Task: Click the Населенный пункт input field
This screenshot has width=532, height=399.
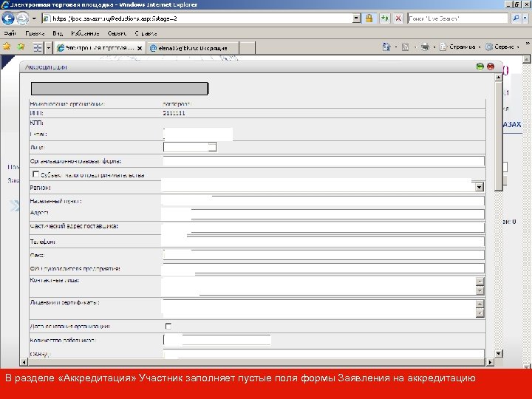Action: pos(323,200)
